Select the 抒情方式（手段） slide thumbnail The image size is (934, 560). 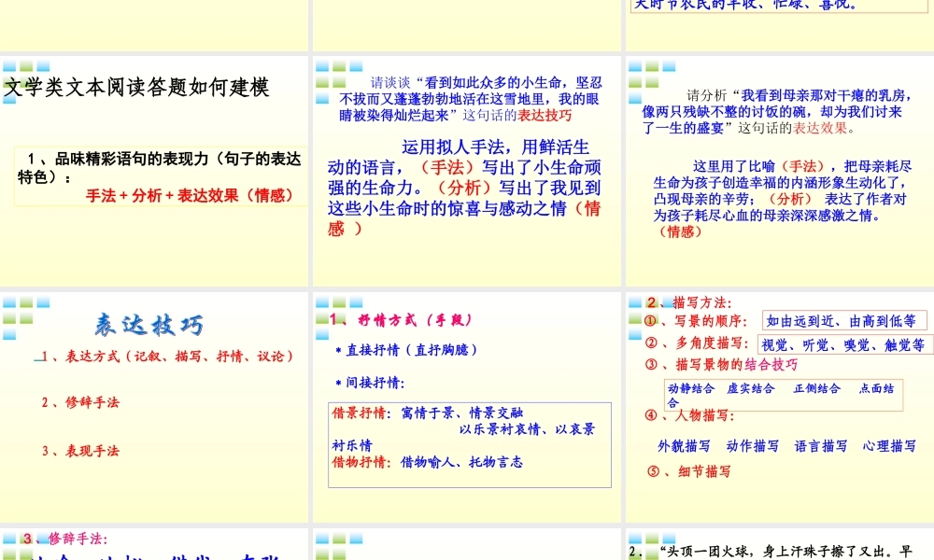click(467, 407)
